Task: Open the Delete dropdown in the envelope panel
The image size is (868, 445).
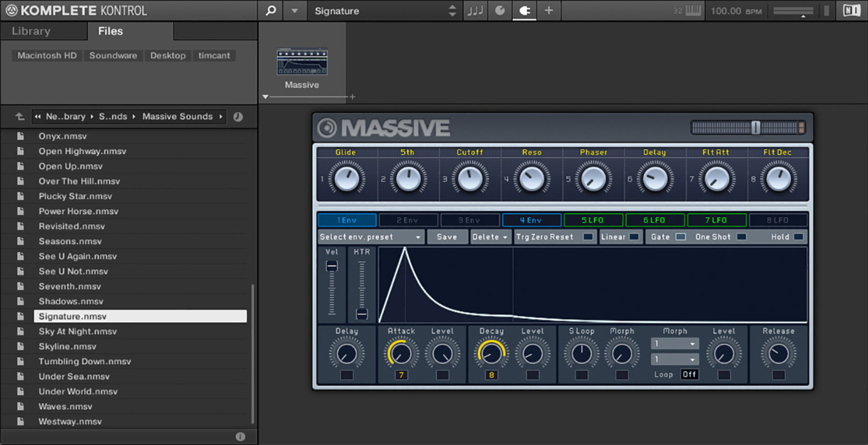Action: pyautogui.click(x=490, y=237)
